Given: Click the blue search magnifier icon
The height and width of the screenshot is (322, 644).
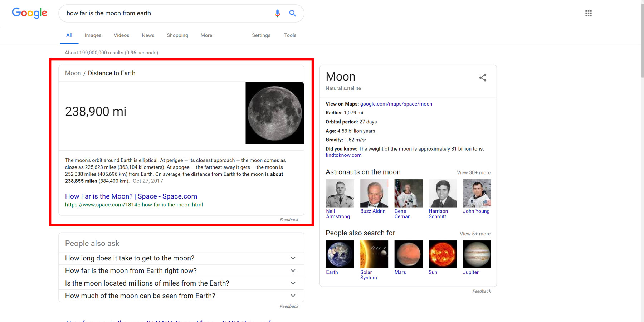Looking at the screenshot, I should 293,13.
